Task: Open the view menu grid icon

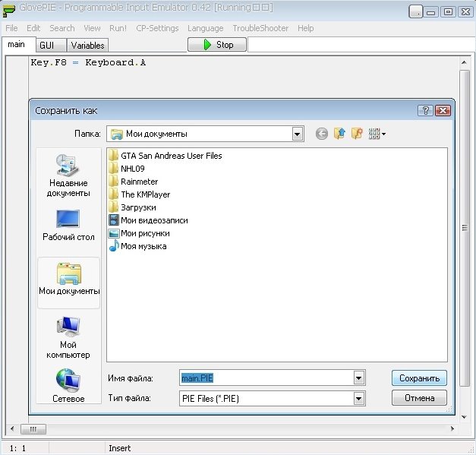Action: 374,134
